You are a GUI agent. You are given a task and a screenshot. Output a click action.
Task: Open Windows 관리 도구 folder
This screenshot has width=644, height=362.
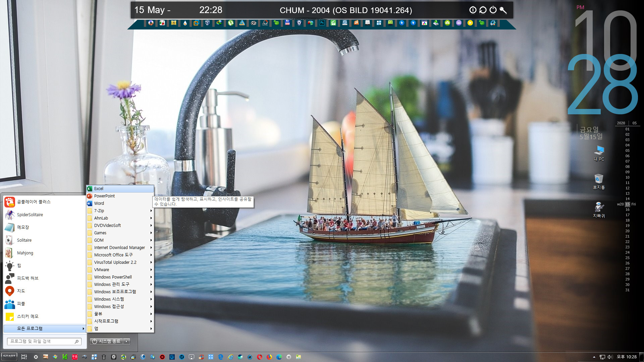[x=120, y=285]
